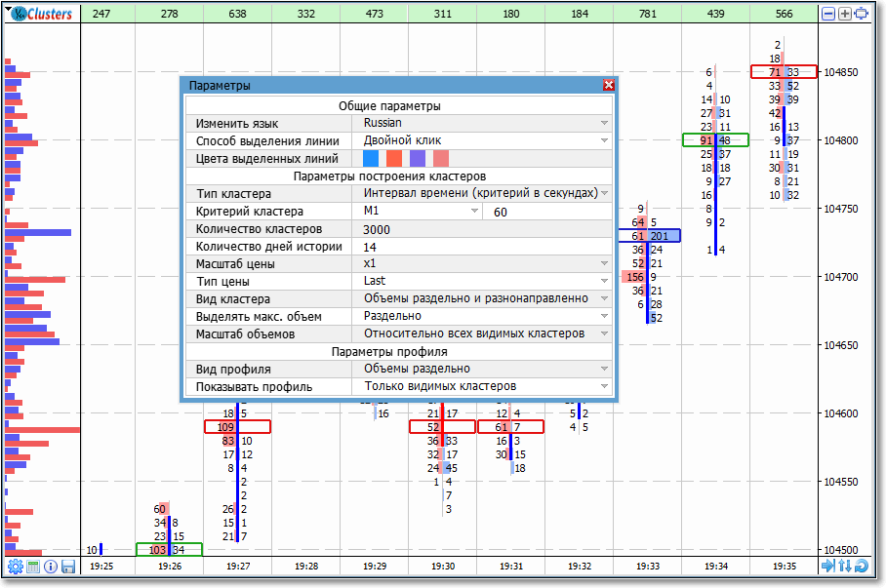Screen dimensions: 886x588
Task: Click the floppy disk save icon
Action: [x=67, y=567]
